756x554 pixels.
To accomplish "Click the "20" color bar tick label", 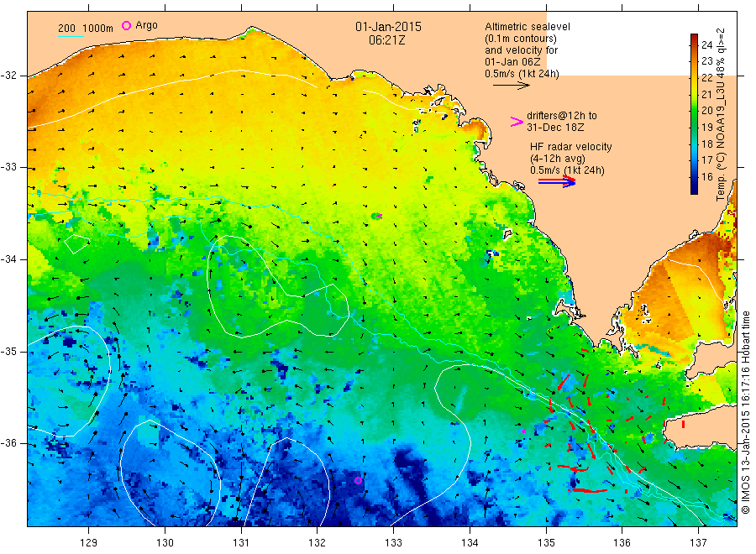I will [x=706, y=110].
